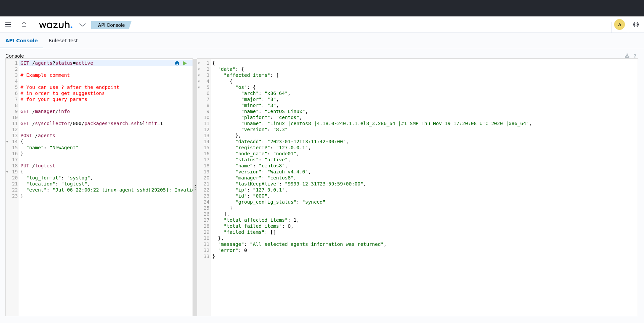Click the API Console breadcrumb badge
644x323 pixels.
pos(111,25)
